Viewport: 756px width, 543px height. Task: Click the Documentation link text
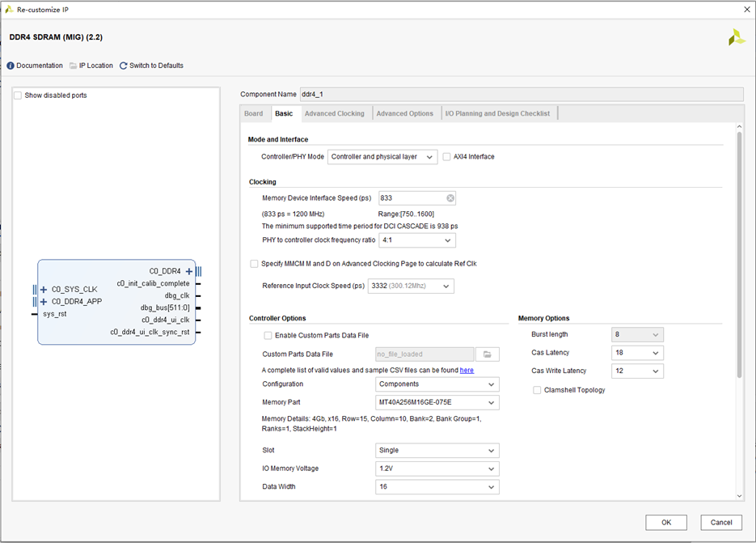(40, 66)
